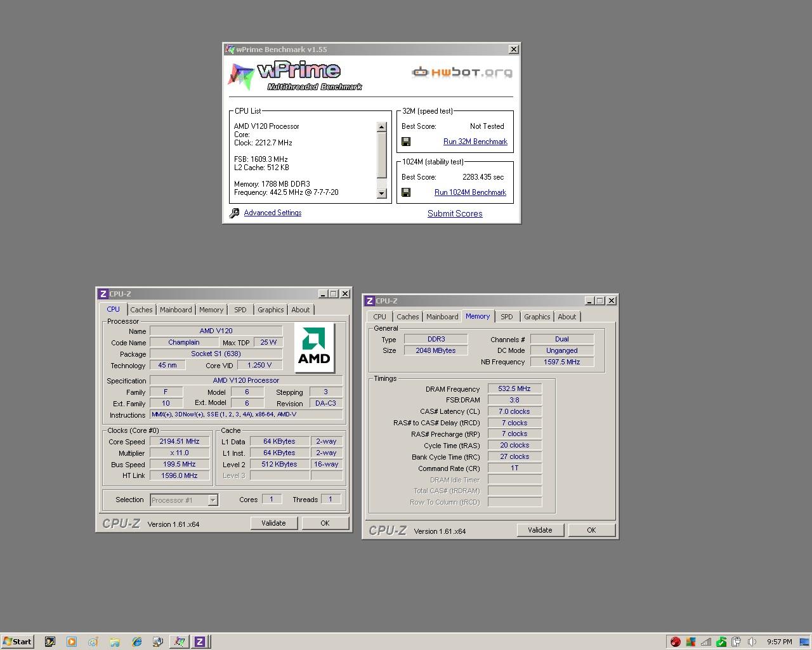The image size is (812, 650).
Task: Click Submit Scores link
Action: click(x=455, y=213)
